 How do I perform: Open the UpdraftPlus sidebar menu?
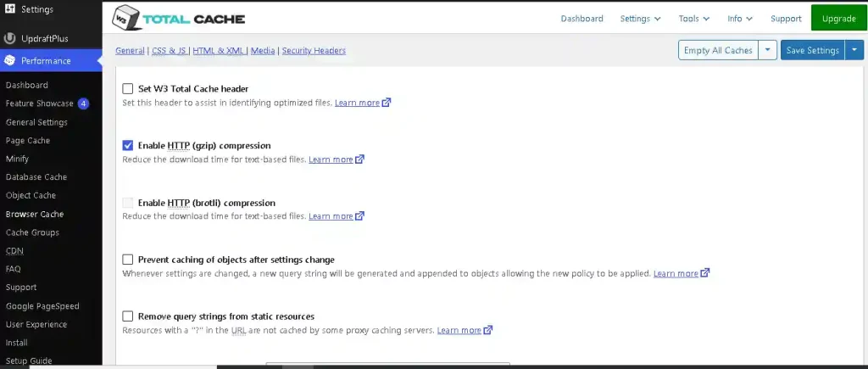(x=51, y=39)
